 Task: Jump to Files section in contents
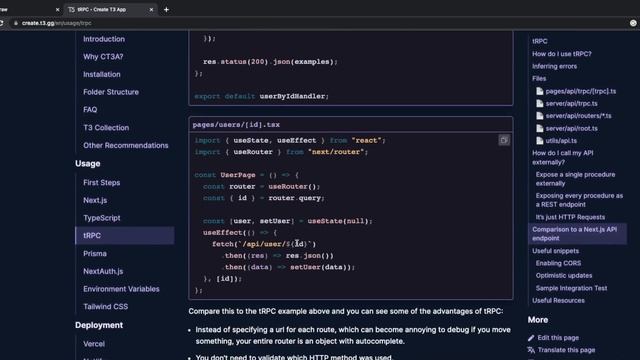click(x=539, y=78)
